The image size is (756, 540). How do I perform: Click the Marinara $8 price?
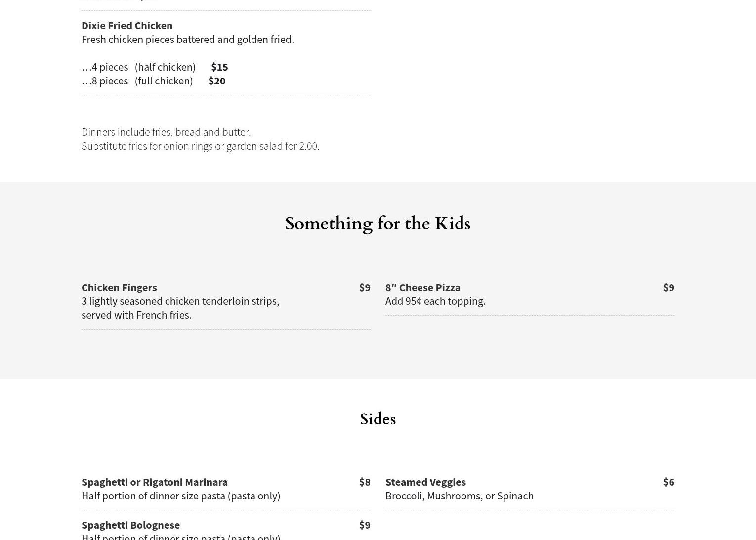365,482
